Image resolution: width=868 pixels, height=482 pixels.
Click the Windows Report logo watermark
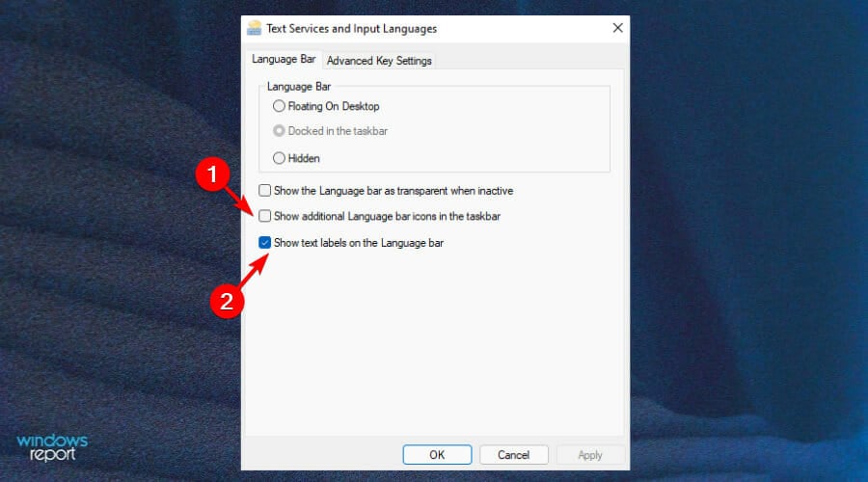(52, 447)
